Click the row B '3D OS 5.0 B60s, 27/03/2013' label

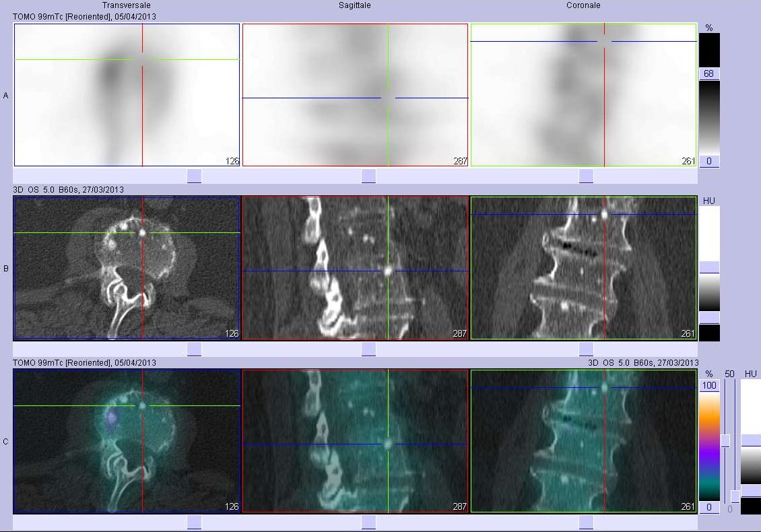click(x=69, y=190)
